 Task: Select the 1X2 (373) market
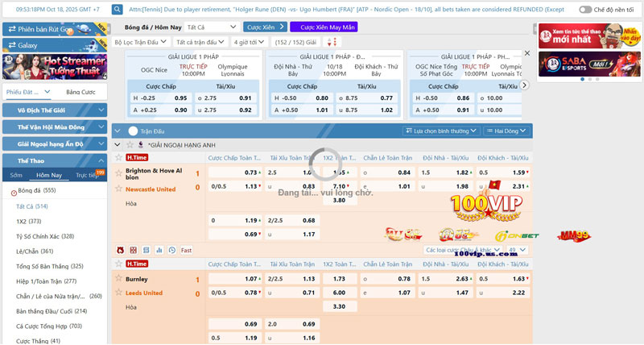[29, 221]
